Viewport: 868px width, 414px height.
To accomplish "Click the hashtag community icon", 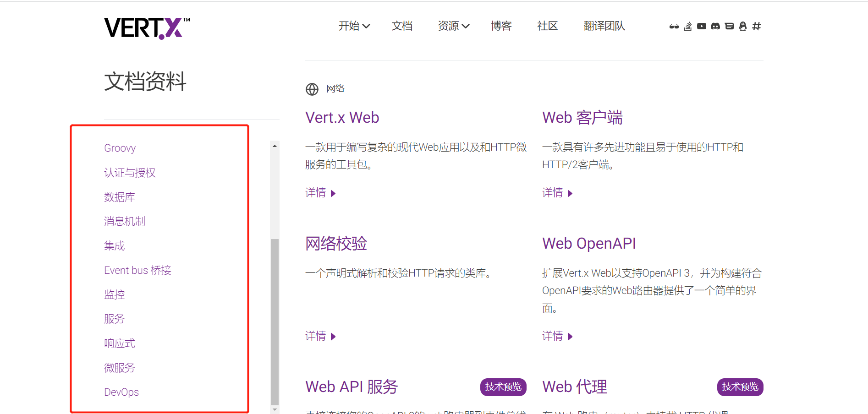I will 757,26.
